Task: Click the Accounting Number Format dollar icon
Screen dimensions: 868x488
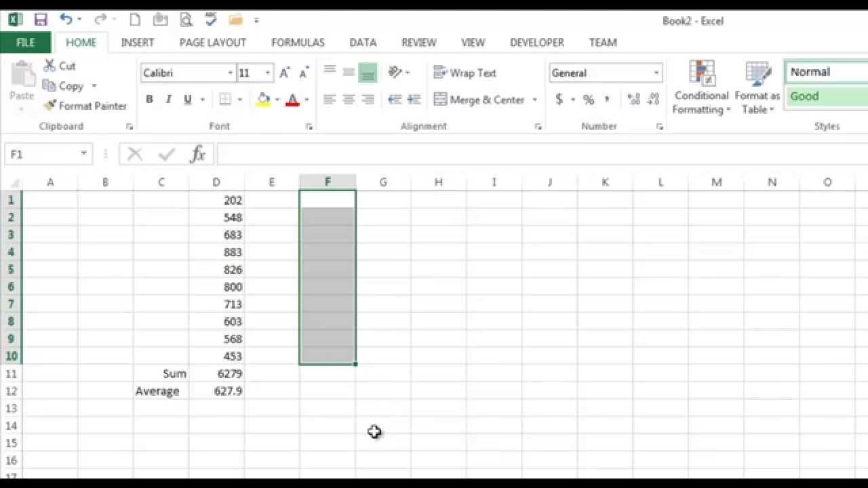Action: tap(559, 100)
